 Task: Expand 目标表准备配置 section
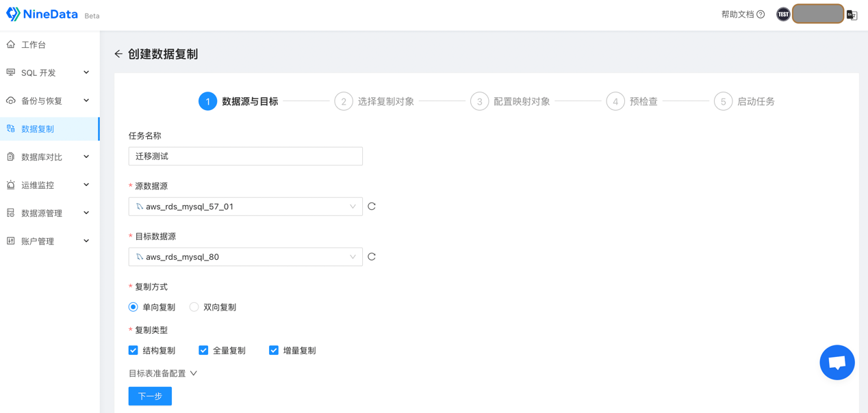pos(163,373)
